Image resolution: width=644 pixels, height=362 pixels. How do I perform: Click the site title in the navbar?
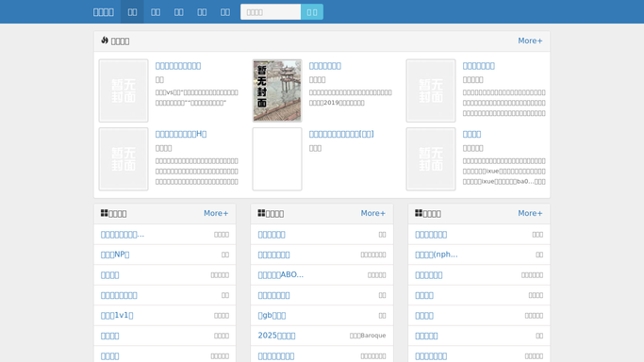104,12
